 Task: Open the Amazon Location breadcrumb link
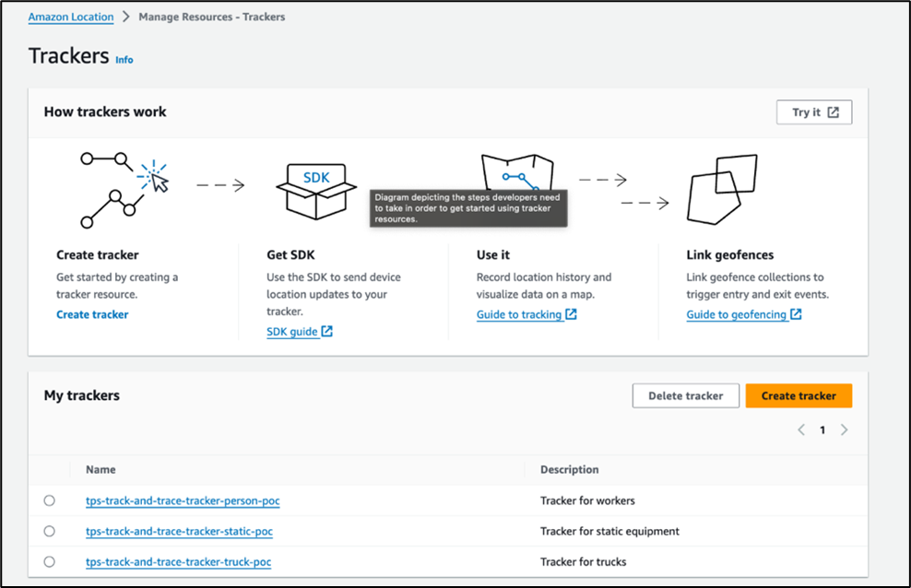71,17
